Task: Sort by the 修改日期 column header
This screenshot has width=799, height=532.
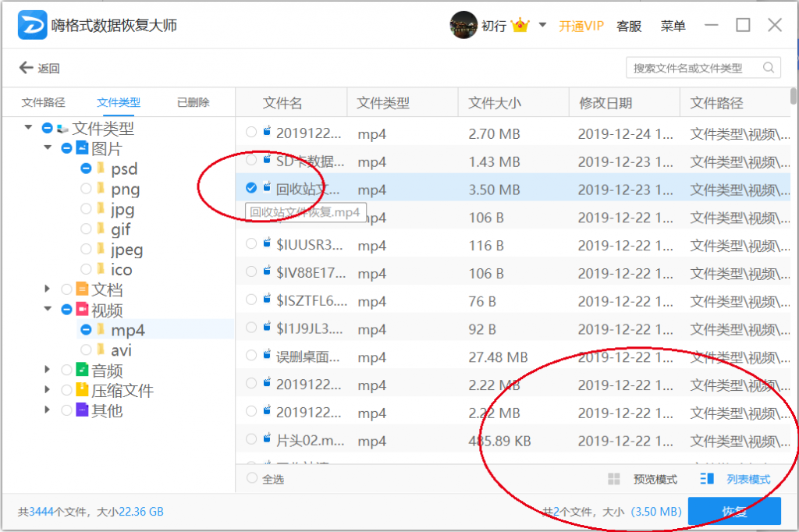Action: pos(624,103)
